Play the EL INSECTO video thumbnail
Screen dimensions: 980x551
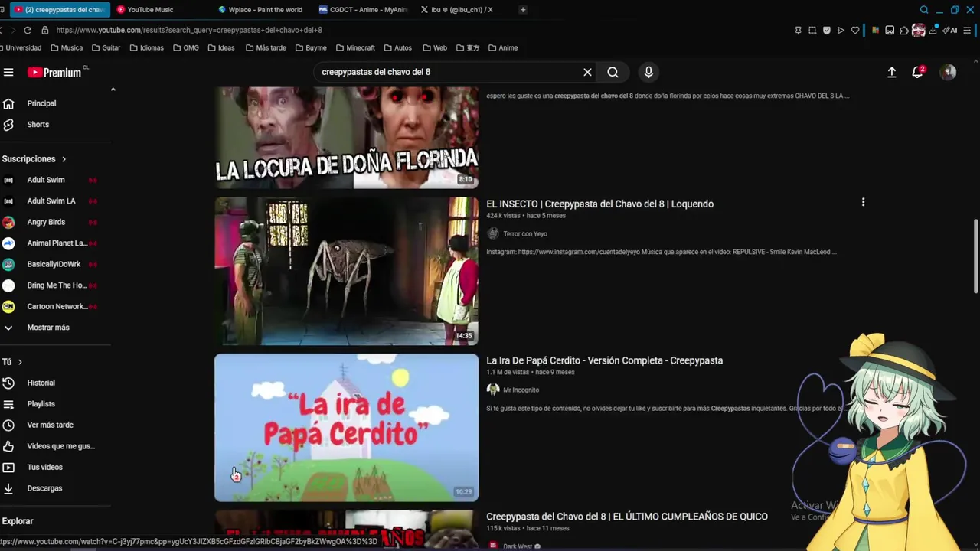[346, 271]
